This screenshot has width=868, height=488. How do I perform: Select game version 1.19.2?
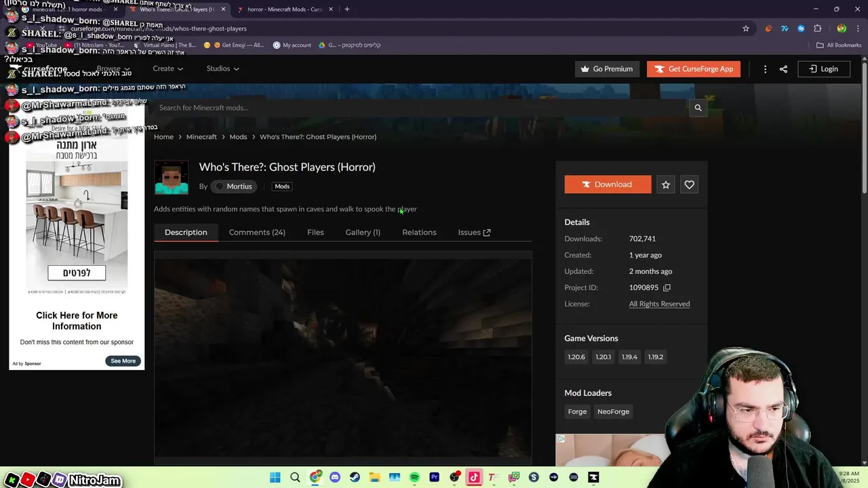[x=655, y=357]
